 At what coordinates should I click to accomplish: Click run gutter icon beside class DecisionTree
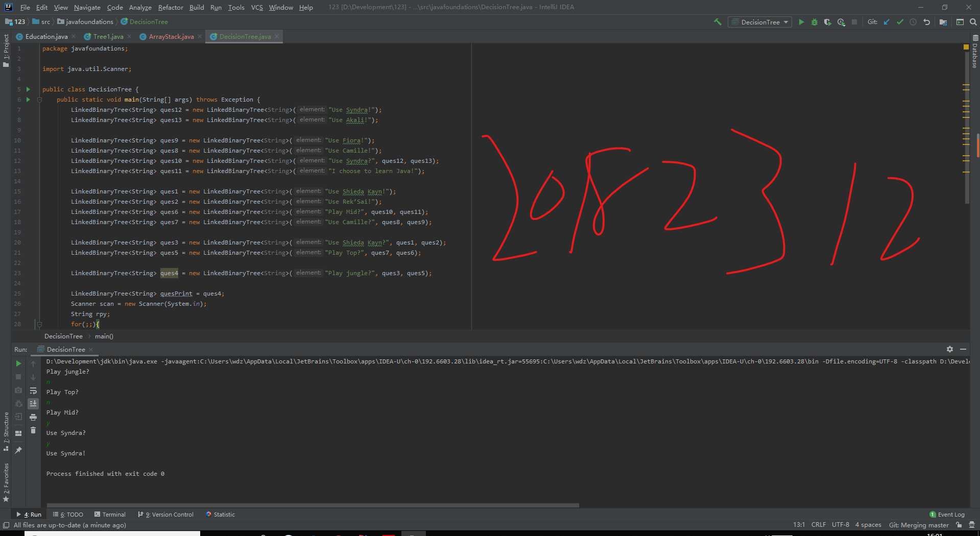pyautogui.click(x=28, y=89)
